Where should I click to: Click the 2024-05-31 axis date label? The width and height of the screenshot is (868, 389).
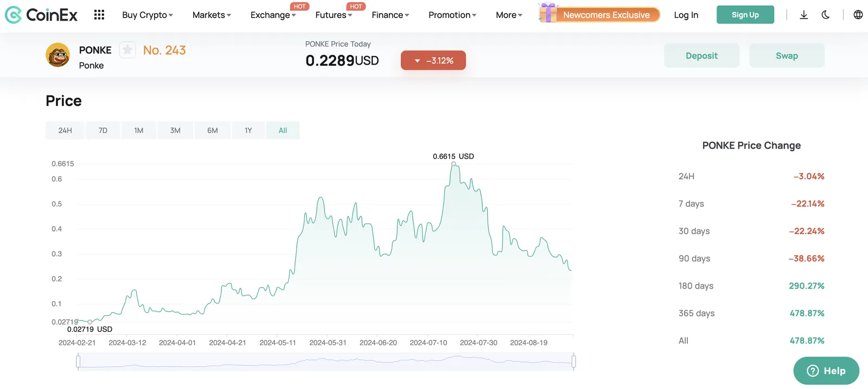pyautogui.click(x=328, y=343)
